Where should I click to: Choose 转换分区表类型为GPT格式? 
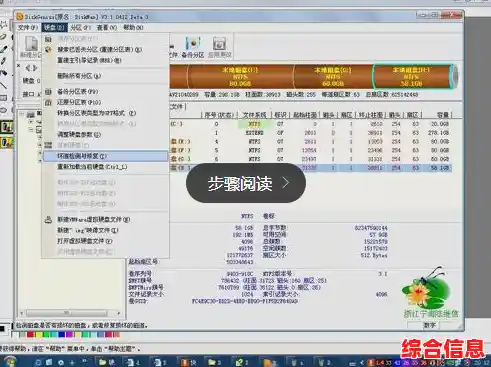coord(105,113)
